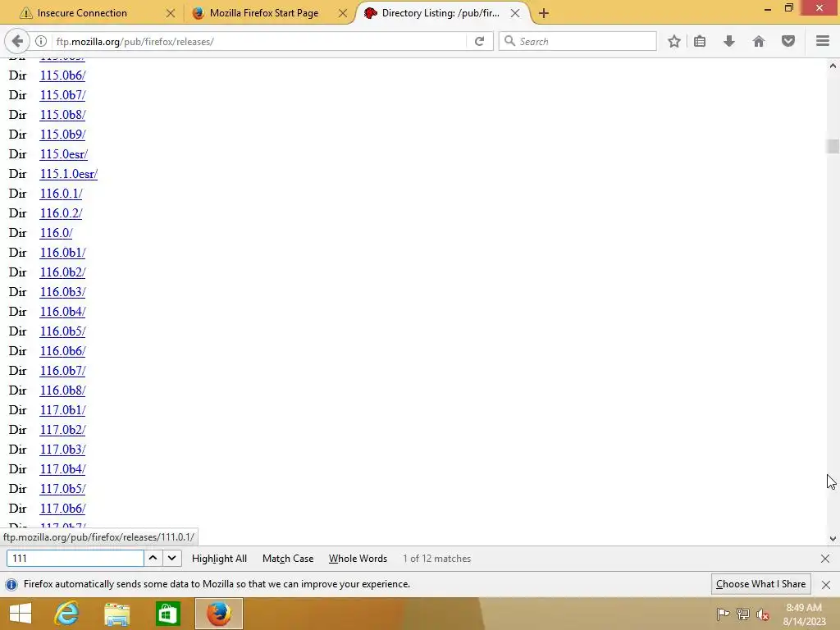
Task: Toggle Whole Words option
Action: [x=358, y=558]
